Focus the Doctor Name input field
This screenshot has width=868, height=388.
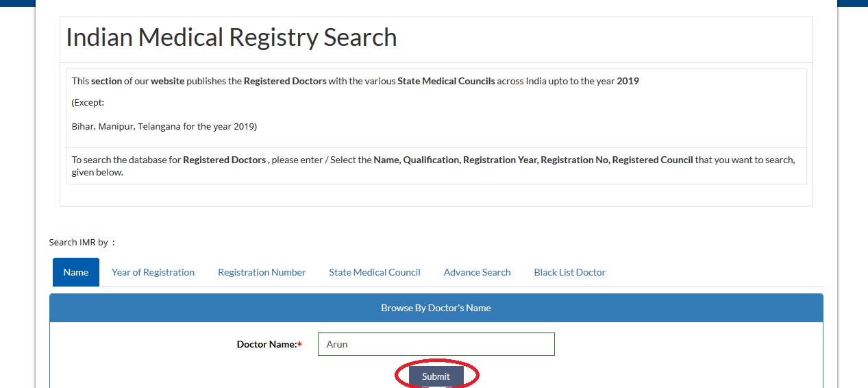coord(436,344)
